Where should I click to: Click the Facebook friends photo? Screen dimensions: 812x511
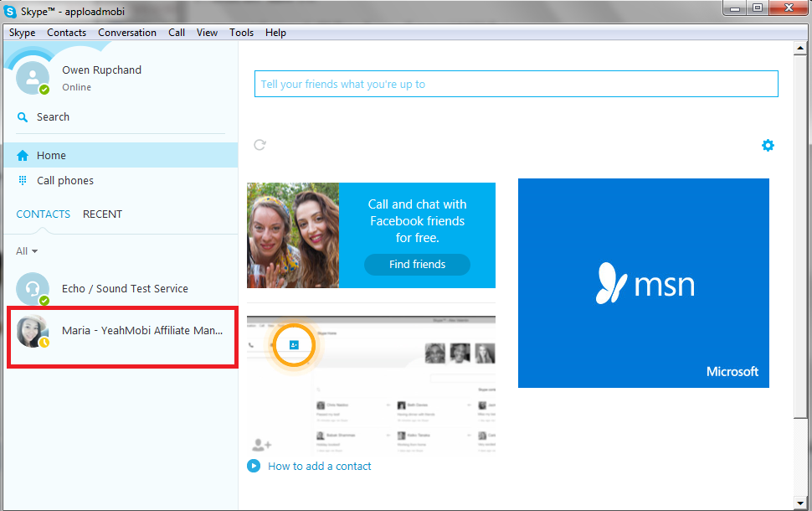coord(293,235)
